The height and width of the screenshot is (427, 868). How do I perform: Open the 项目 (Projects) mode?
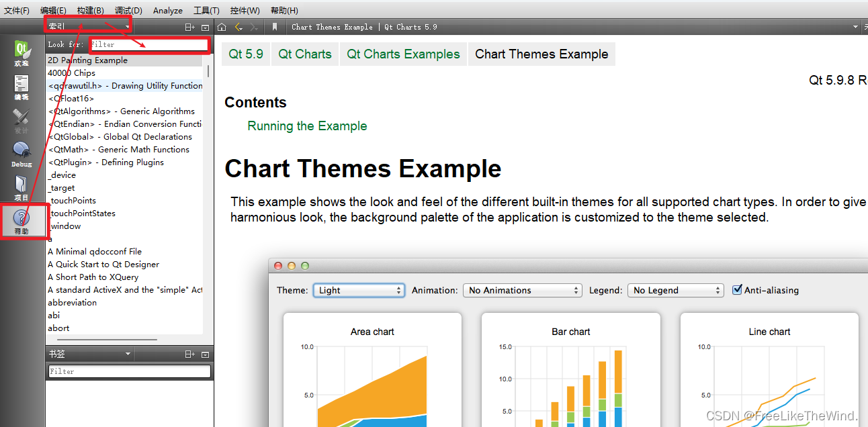[21, 188]
